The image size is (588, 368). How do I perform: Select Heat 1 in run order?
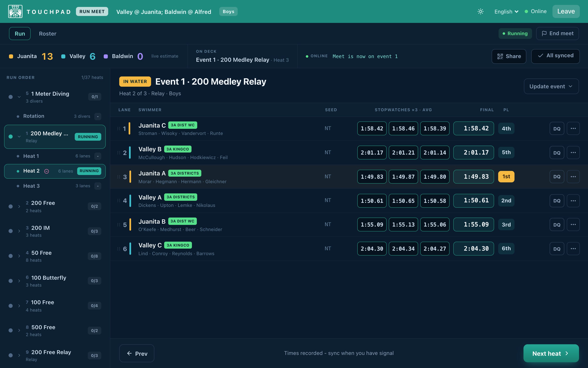point(55,156)
